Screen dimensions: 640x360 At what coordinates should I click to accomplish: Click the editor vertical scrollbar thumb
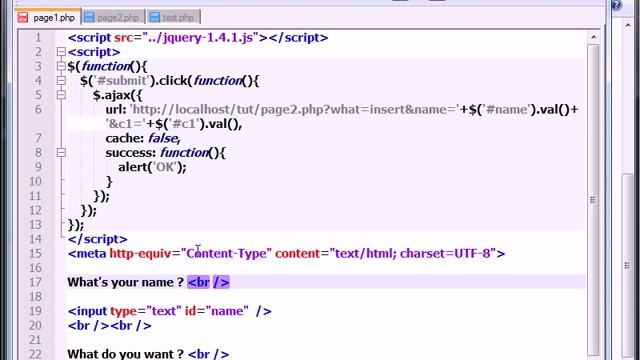(593, 200)
